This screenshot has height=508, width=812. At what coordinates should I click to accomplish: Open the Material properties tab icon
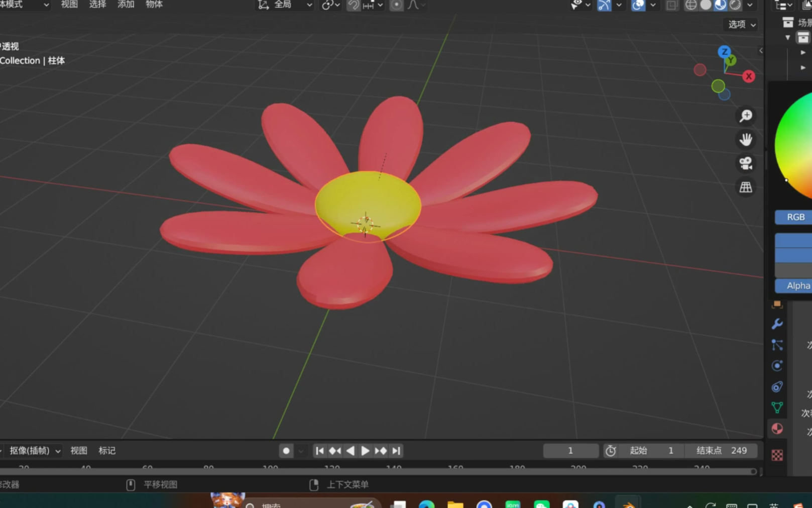point(777,429)
